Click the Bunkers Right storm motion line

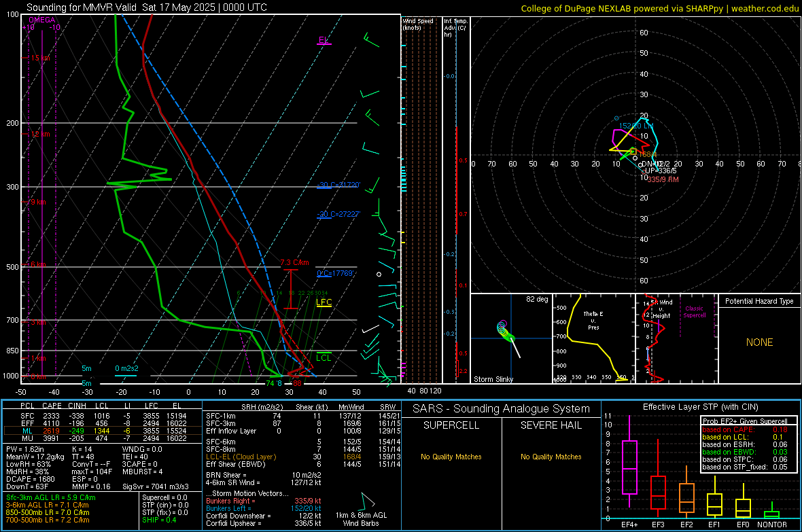264,501
